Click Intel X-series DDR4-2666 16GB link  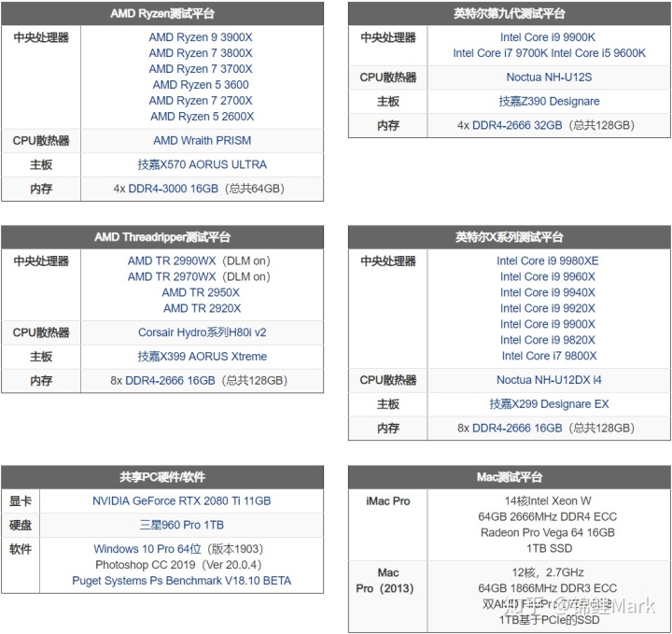pos(517,429)
